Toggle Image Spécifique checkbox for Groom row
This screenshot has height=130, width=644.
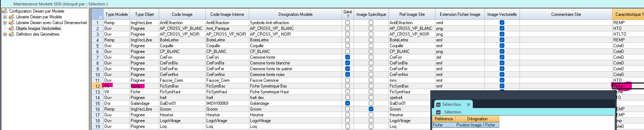pos(371,109)
